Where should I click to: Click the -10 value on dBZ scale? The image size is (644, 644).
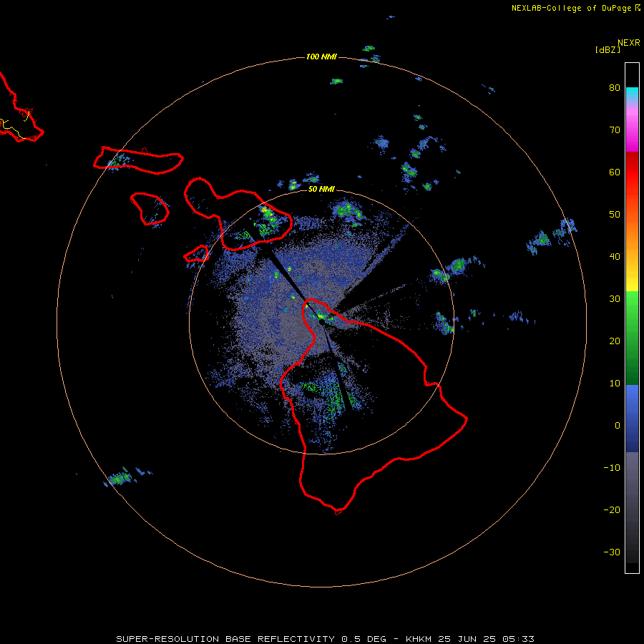click(x=612, y=468)
